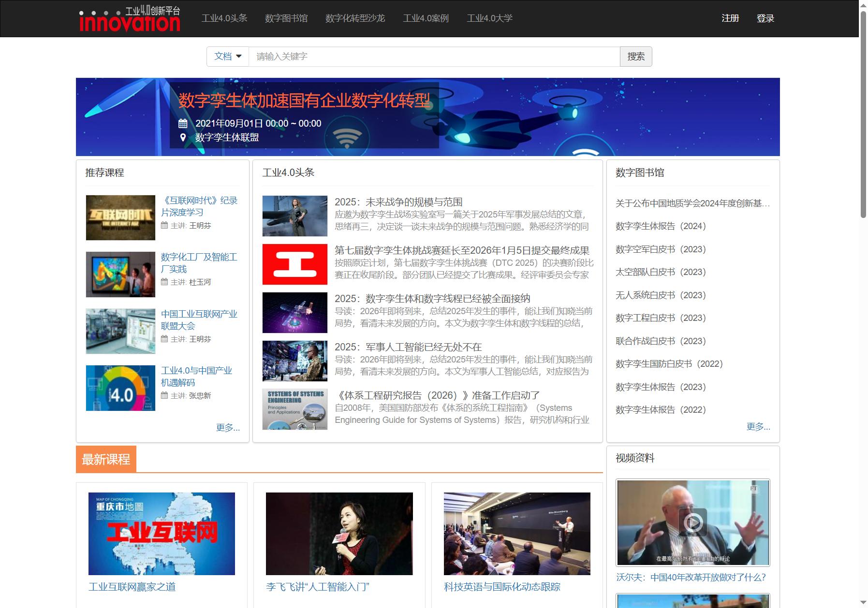Click the calendar icon in the banner
The image size is (868, 608).
pos(183,123)
